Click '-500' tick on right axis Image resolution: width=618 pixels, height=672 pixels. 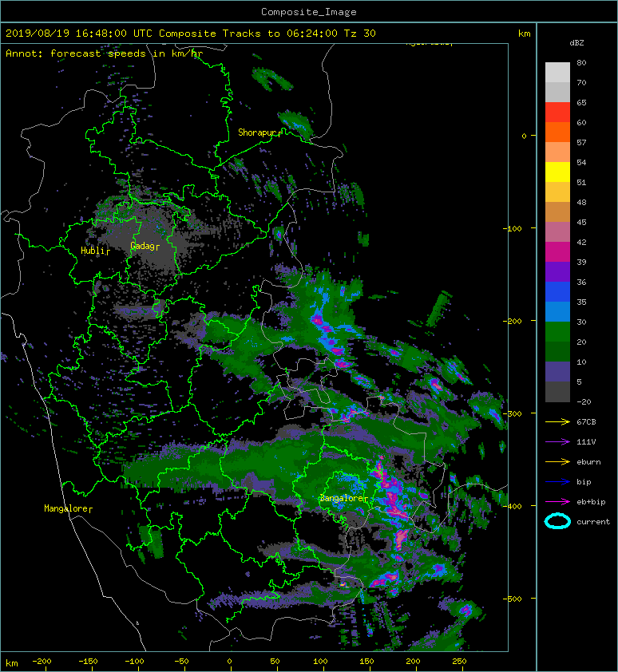513,599
